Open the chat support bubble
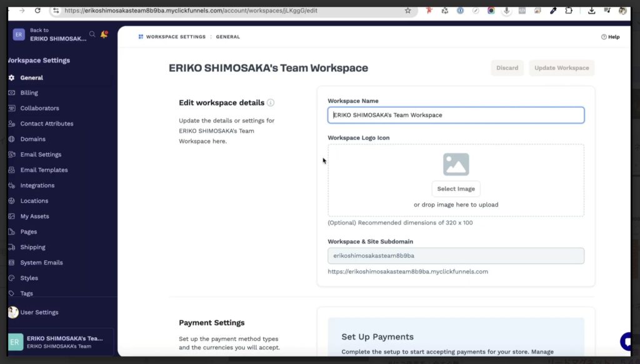 tap(628, 341)
